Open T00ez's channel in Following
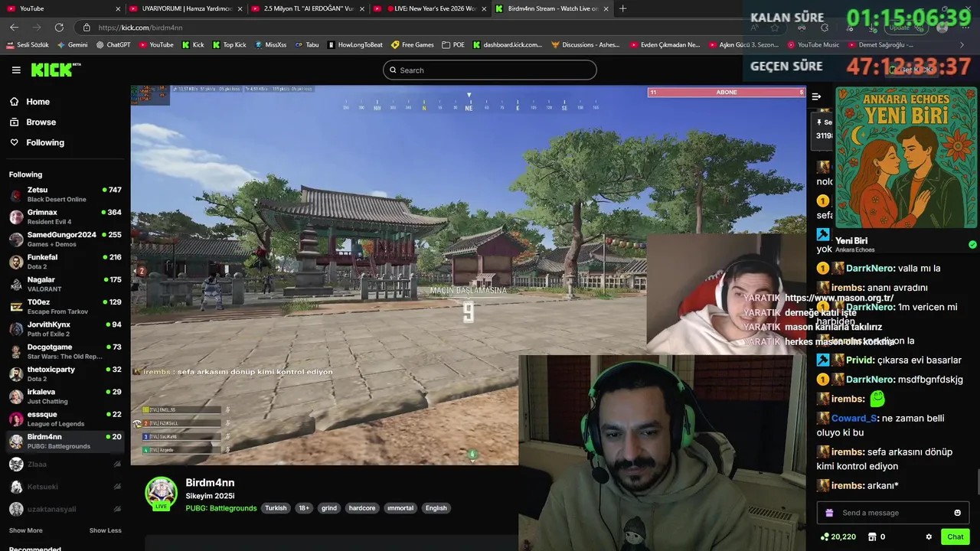 [65, 307]
